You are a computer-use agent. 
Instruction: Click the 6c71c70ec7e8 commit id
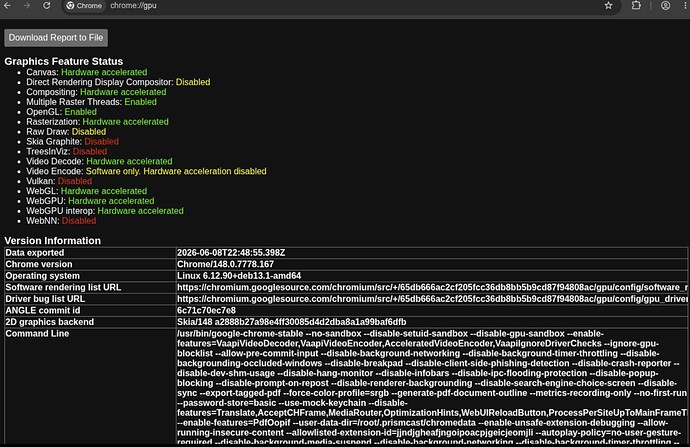(206, 311)
